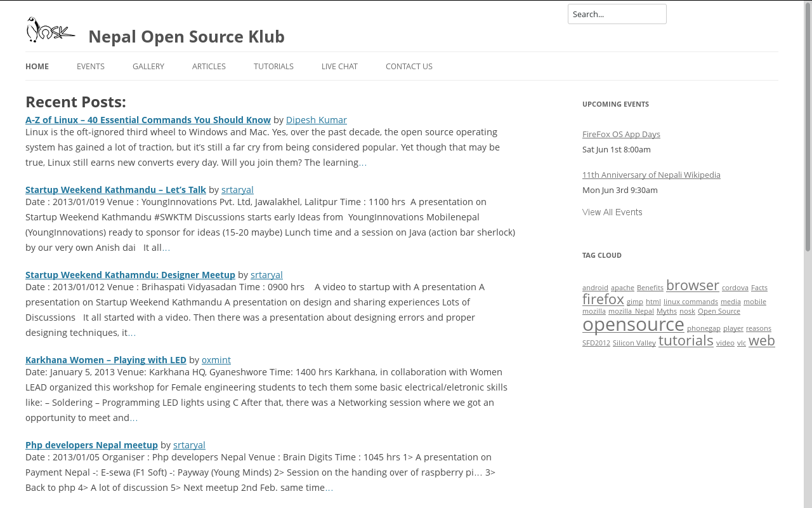Click the Sat Jun 1st 8:00am date

tap(617, 150)
